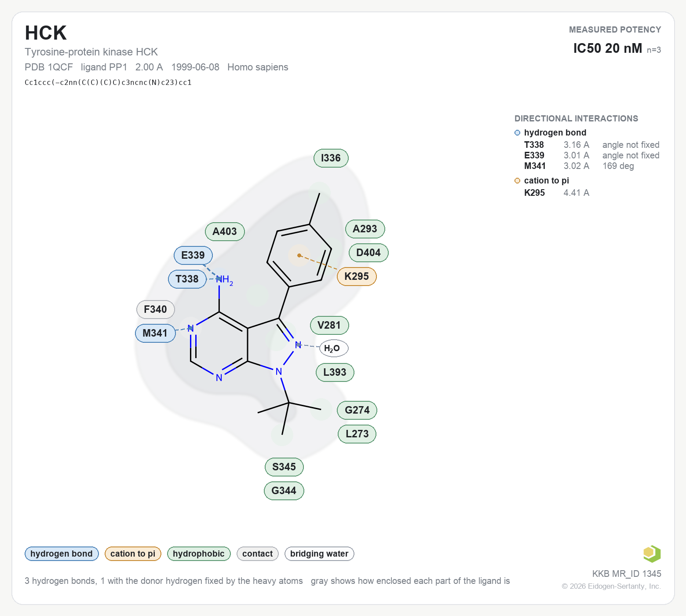Click the L273 residue label

tap(357, 434)
